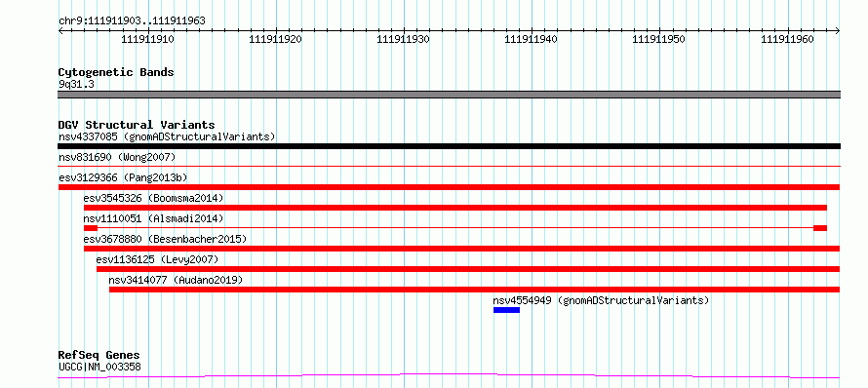Open esv3678880 (Besenbacher2015) variant label
The width and height of the screenshot is (868, 388).
(x=165, y=239)
